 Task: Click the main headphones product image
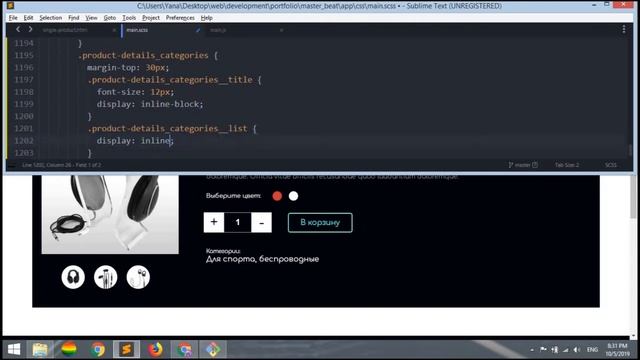click(110, 214)
